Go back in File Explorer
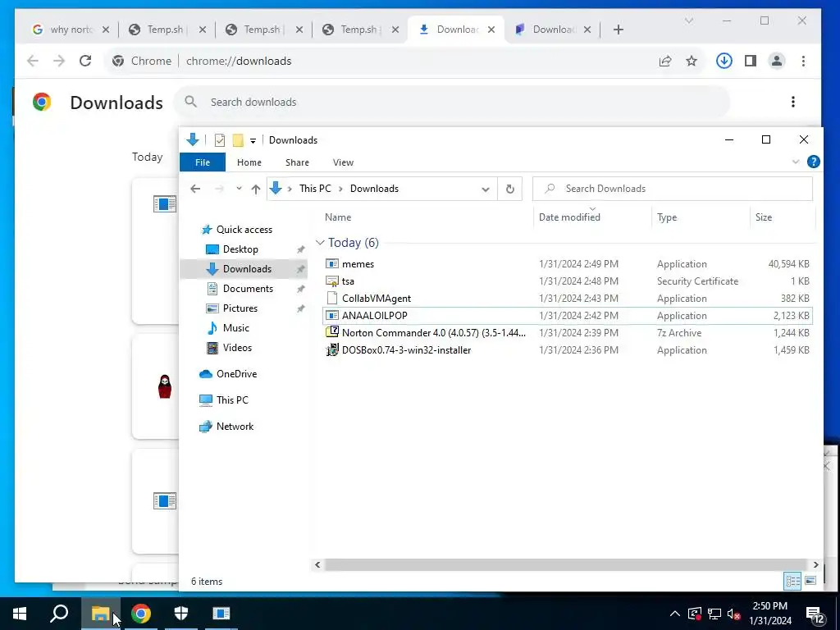Image resolution: width=840 pixels, height=630 pixels. [195, 189]
